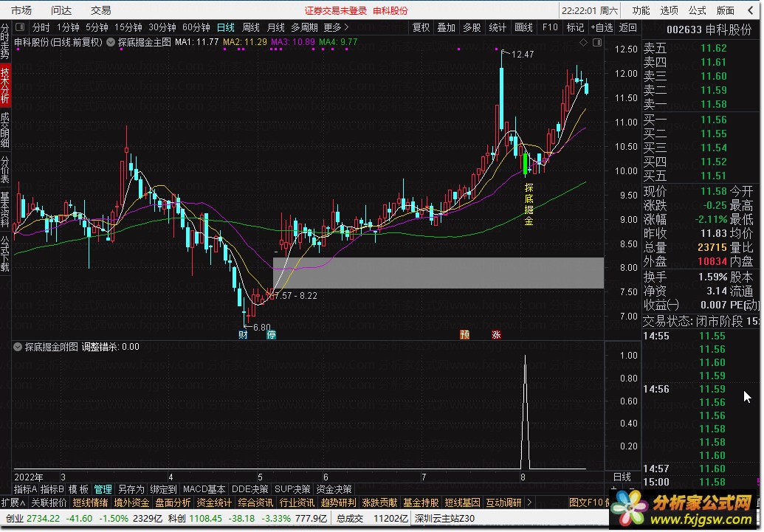Select the 60分钟 period
The width and height of the screenshot is (764, 532).
(196, 27)
